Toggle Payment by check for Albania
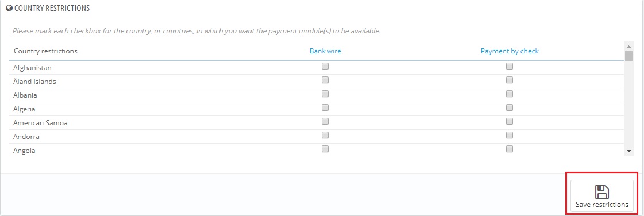The width and height of the screenshot is (644, 216). point(510,94)
